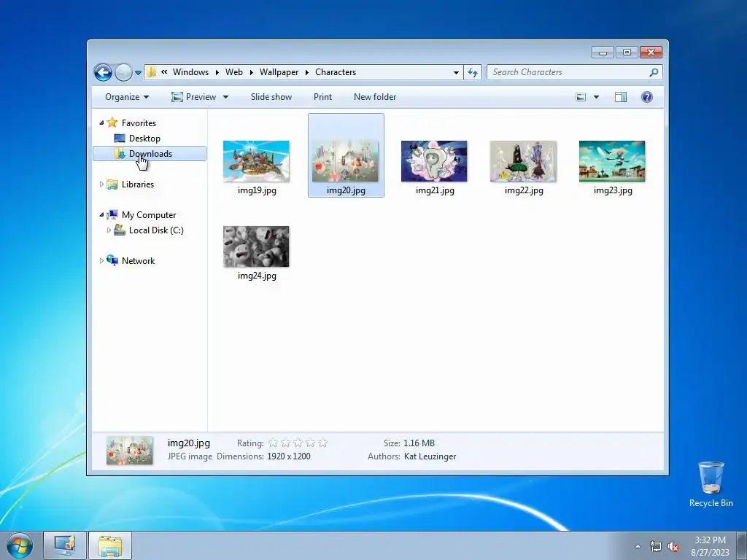The height and width of the screenshot is (560, 747).
Task: Select the img19.jpg thumbnail
Action: (x=256, y=161)
